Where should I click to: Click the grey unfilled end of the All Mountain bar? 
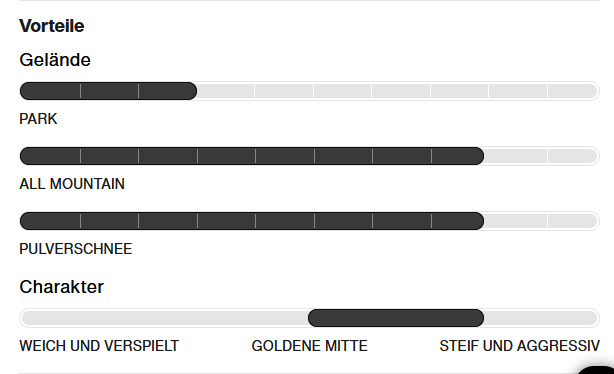(541, 156)
